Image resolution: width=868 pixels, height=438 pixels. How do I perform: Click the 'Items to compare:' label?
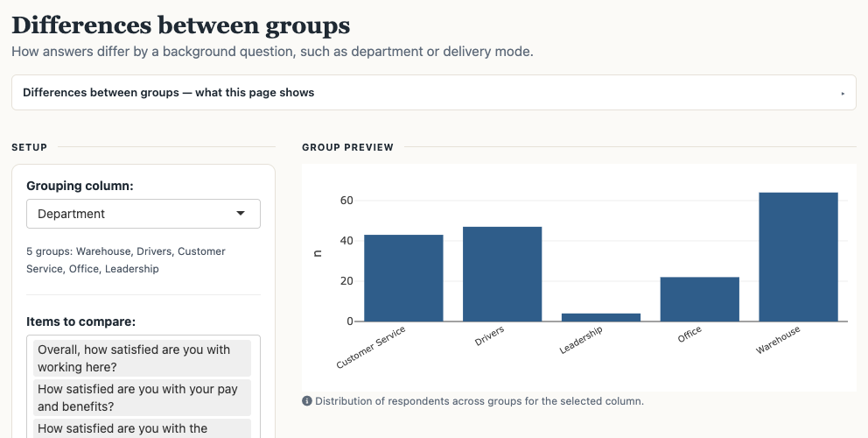coord(80,321)
